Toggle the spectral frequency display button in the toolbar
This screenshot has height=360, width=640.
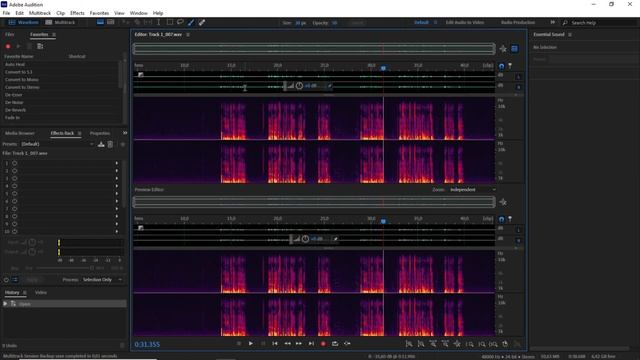click(111, 22)
